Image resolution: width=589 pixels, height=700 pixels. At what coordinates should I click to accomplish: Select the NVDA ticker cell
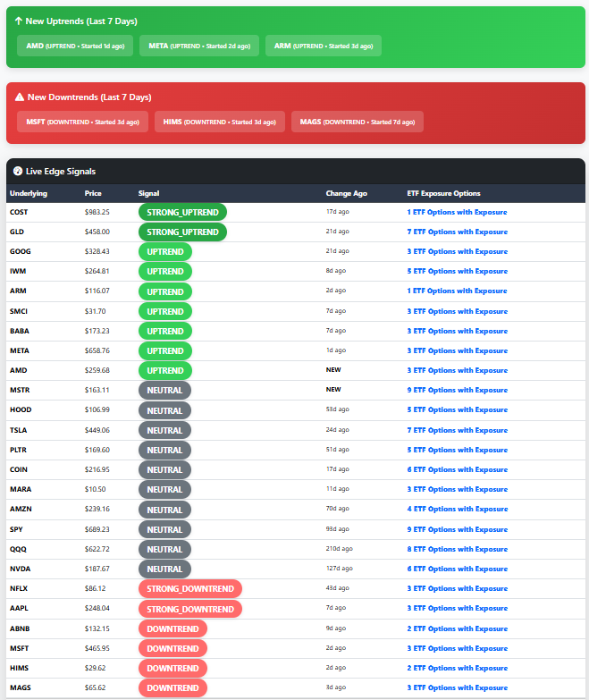[20, 569]
